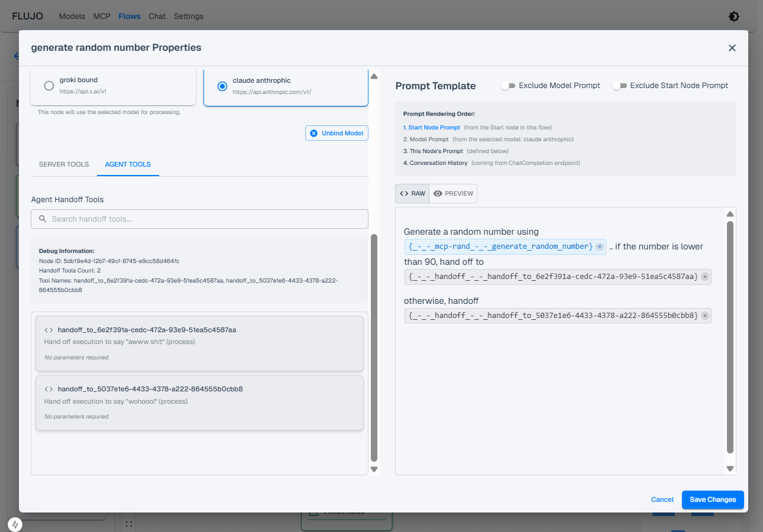Close the node properties dialog
This screenshot has width=763, height=532.
pos(732,48)
